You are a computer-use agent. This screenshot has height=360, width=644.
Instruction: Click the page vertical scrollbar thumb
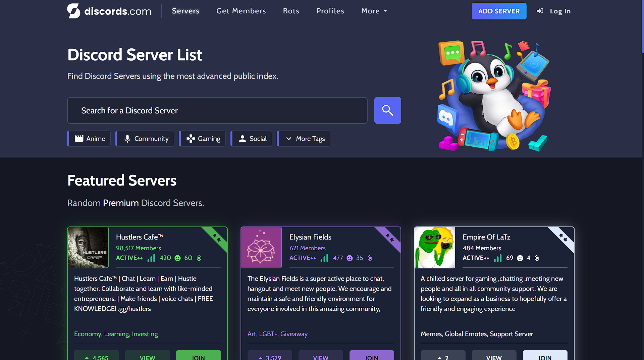(643, 27)
